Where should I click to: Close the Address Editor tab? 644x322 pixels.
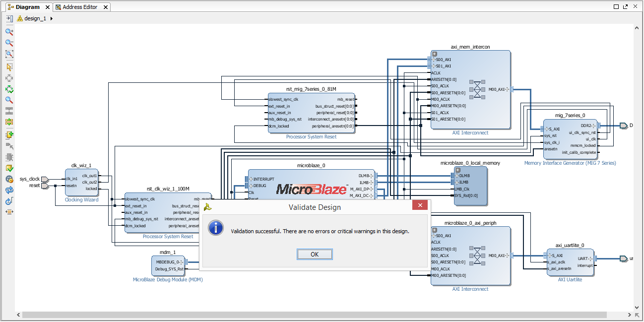coord(105,7)
